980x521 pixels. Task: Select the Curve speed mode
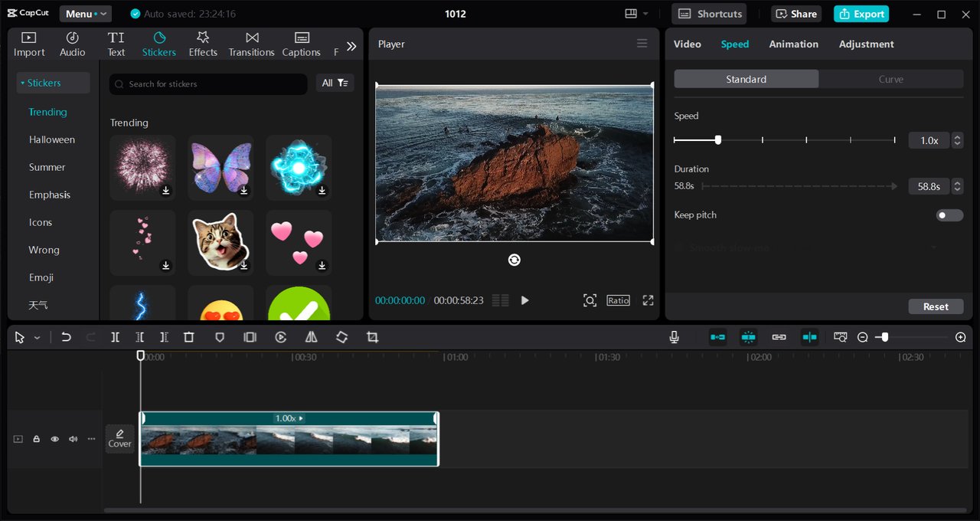[891, 79]
